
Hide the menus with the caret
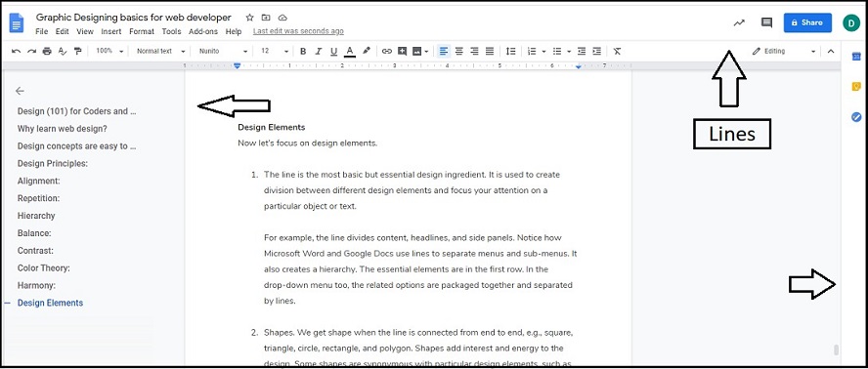point(830,51)
